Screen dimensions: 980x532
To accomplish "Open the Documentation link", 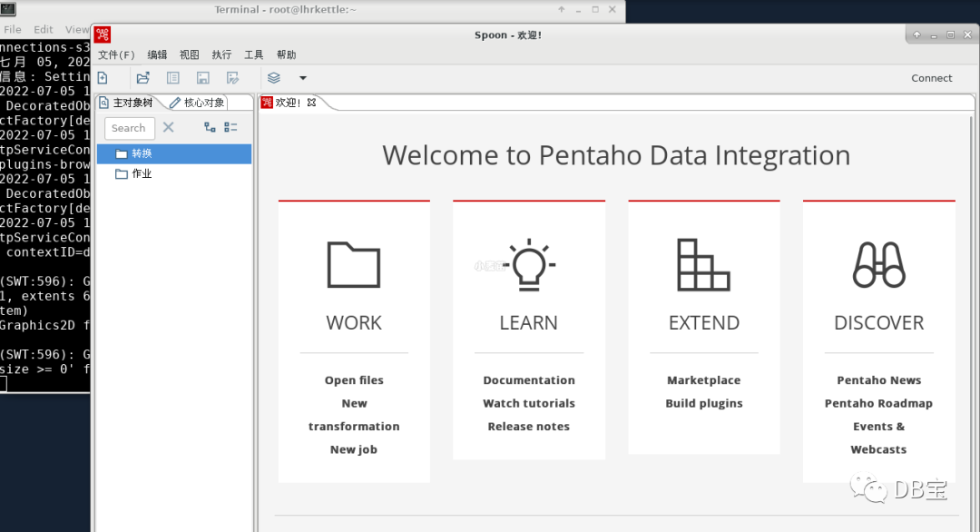I will pos(529,380).
